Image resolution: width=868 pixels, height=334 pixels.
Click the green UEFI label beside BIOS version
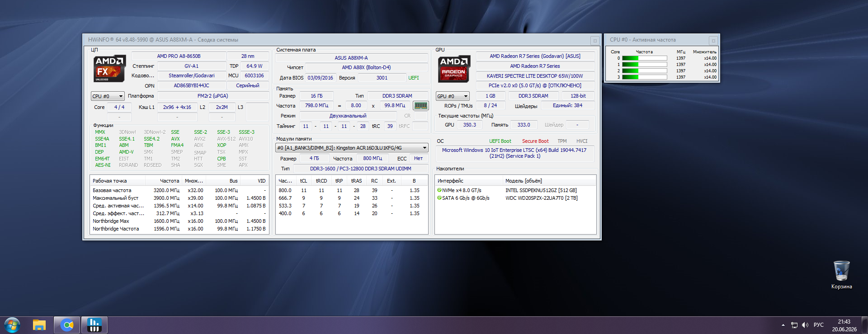pos(414,78)
